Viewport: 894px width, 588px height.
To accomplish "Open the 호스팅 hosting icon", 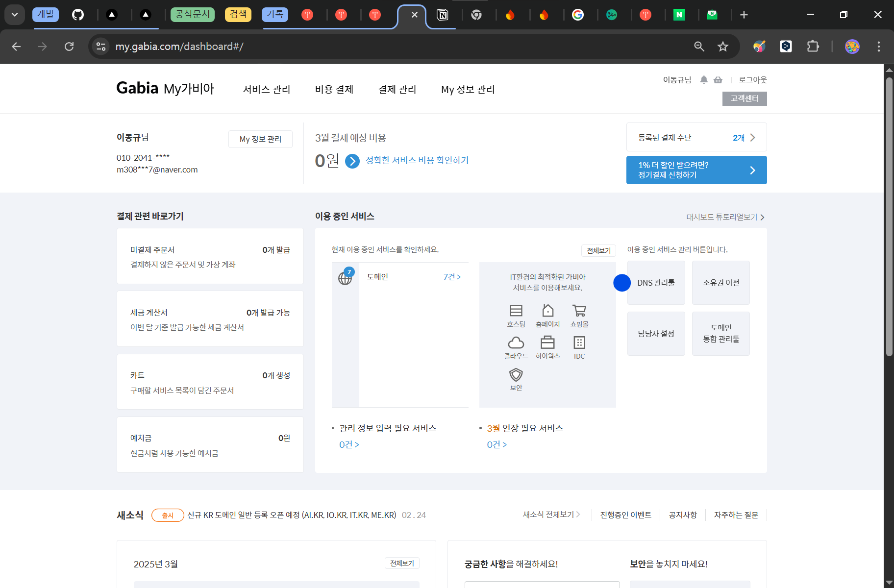I will pyautogui.click(x=516, y=316).
